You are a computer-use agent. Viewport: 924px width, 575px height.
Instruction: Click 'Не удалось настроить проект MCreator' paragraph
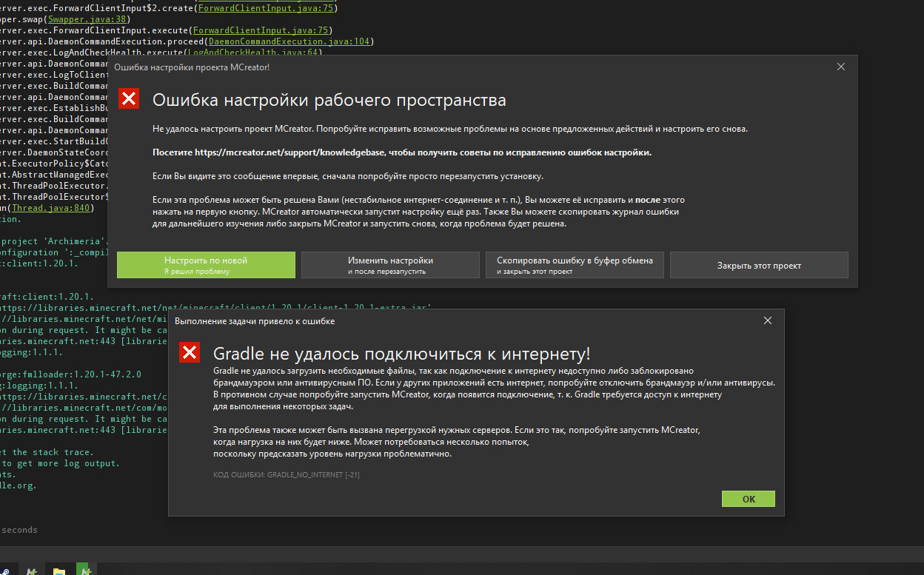450,129
